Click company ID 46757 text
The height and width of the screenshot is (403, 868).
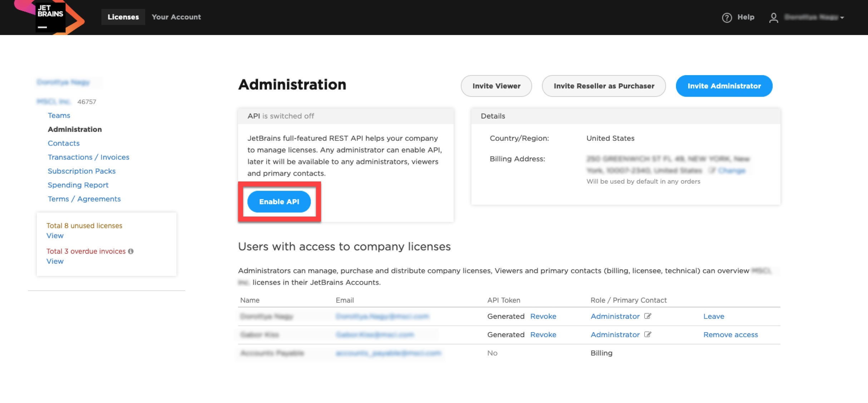(x=87, y=102)
